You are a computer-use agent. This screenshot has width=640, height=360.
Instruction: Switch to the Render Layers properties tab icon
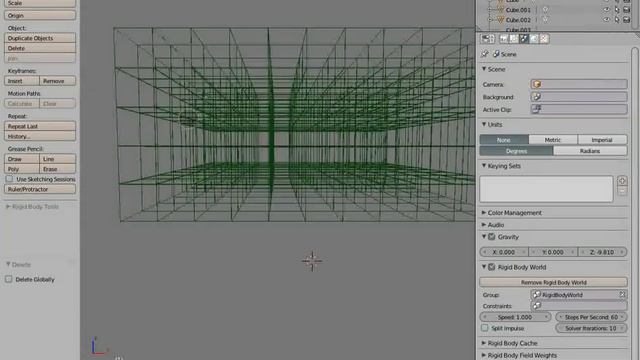(513, 39)
